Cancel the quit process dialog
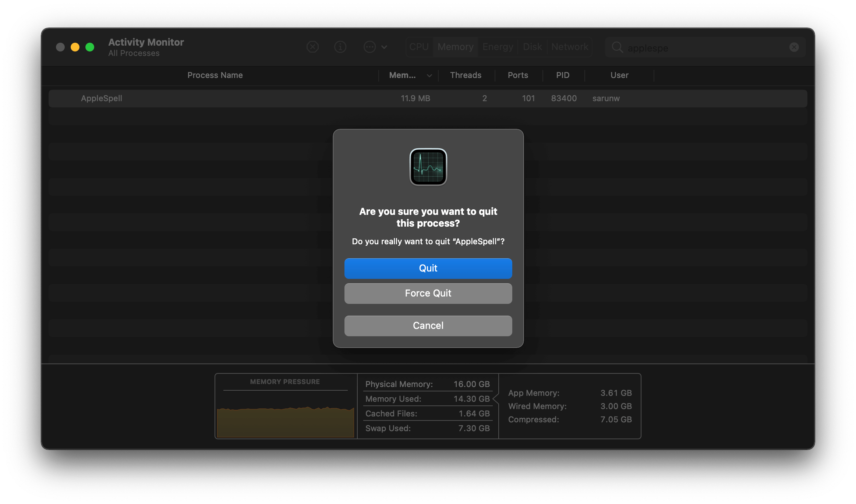Viewport: 856px width, 504px height. [428, 326]
